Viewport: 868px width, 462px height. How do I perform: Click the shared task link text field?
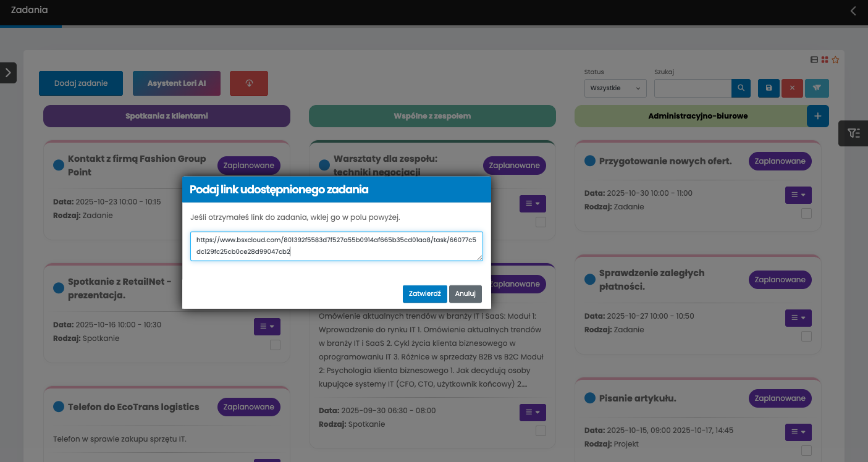pos(336,246)
